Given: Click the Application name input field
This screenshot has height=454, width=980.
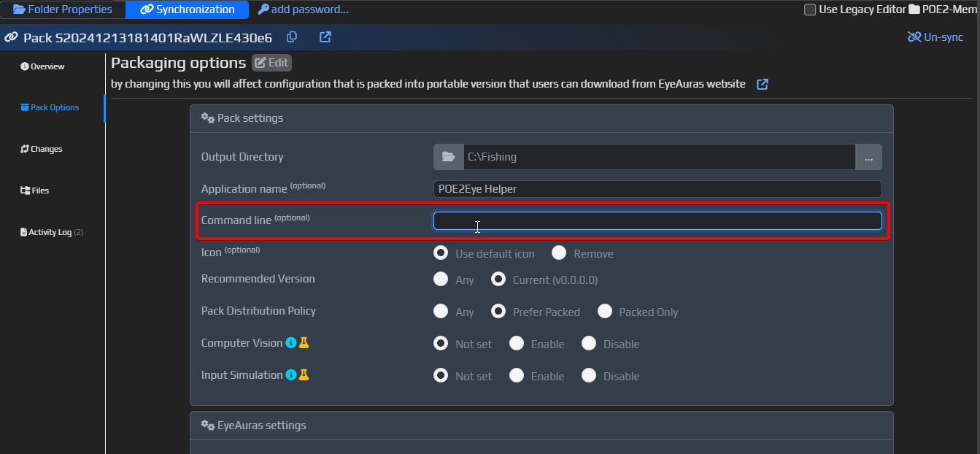Looking at the screenshot, I should 657,189.
